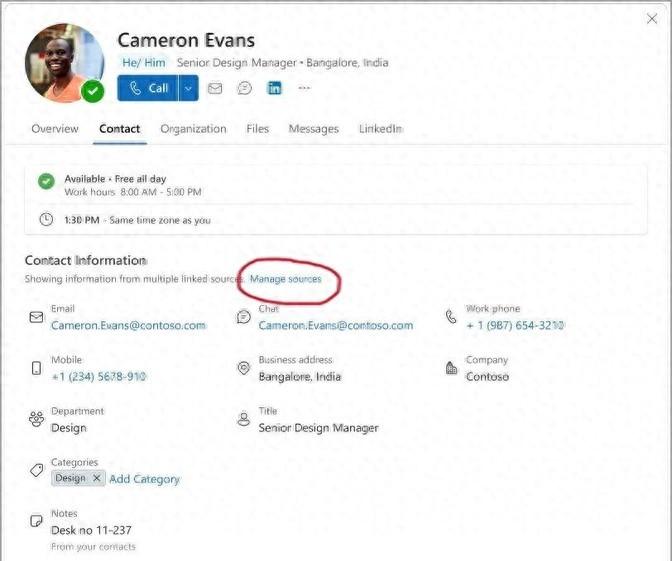The height and width of the screenshot is (561, 672).
Task: Click the Company building icon
Action: tap(451, 368)
